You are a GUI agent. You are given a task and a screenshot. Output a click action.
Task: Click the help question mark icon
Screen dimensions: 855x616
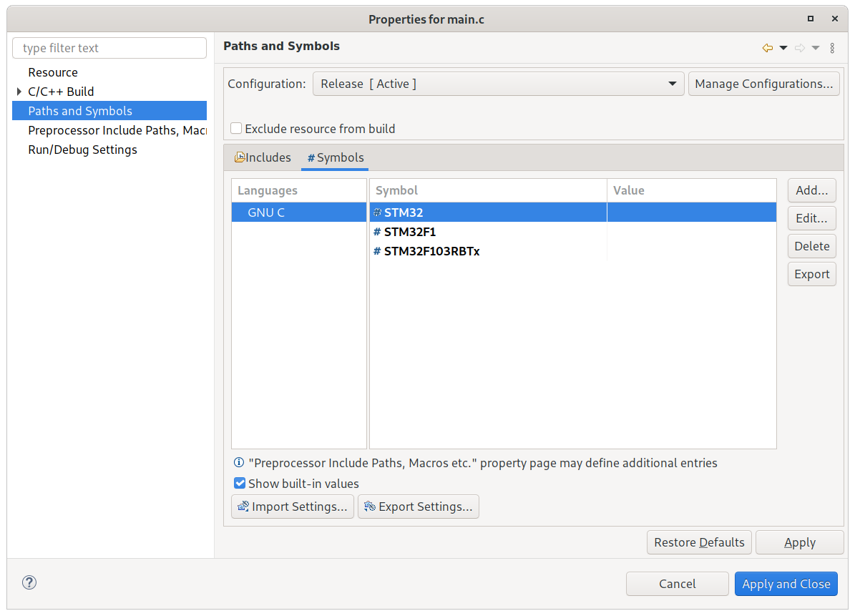click(x=29, y=582)
